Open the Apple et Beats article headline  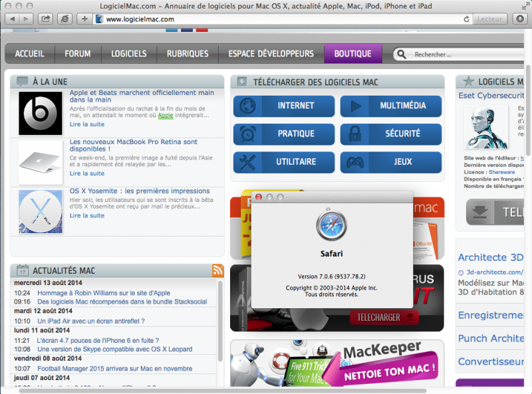[x=142, y=96]
